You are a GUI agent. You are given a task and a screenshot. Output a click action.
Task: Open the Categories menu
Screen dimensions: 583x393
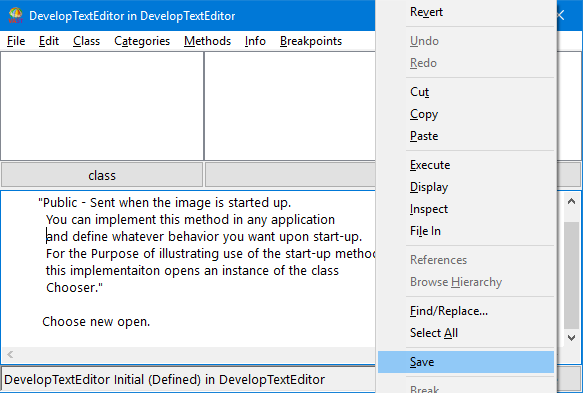tap(142, 41)
